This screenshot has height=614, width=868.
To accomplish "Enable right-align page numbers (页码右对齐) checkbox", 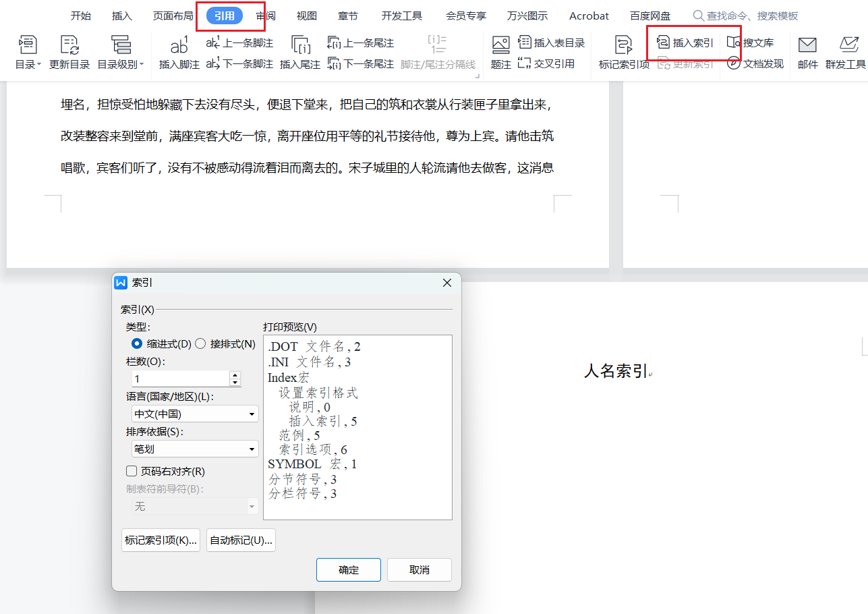I will click(x=132, y=472).
